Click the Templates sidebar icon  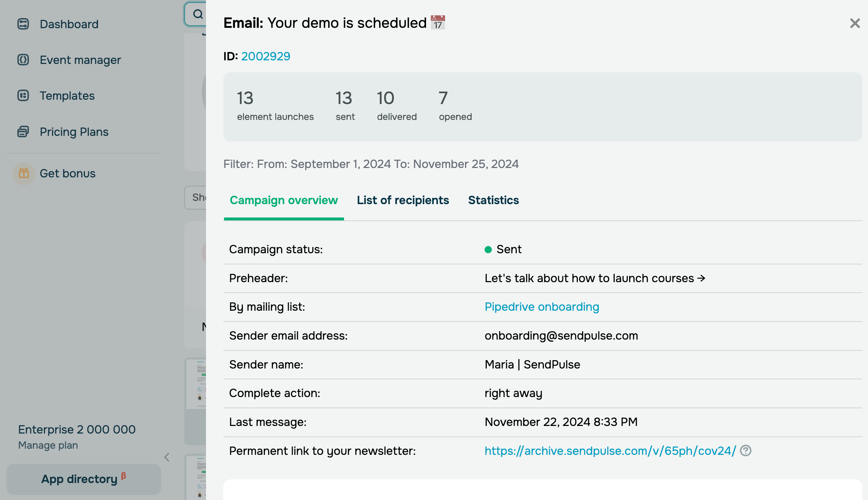23,96
